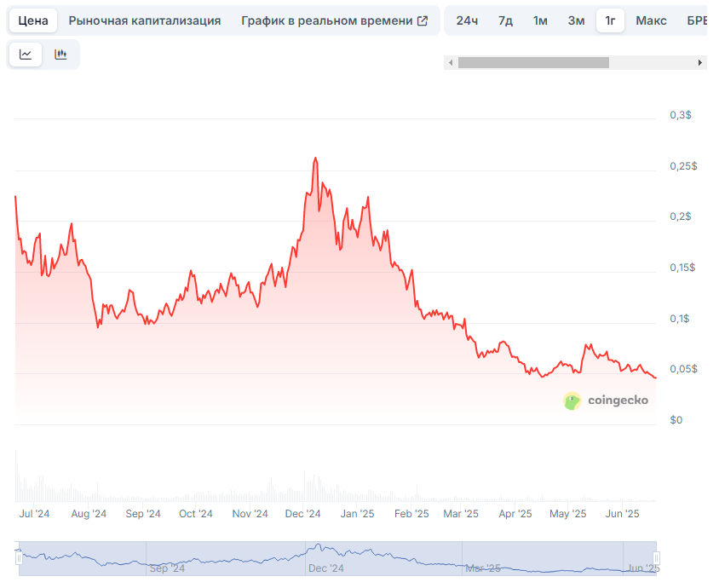
Task: Click the $0 axis label
Action: click(x=676, y=420)
